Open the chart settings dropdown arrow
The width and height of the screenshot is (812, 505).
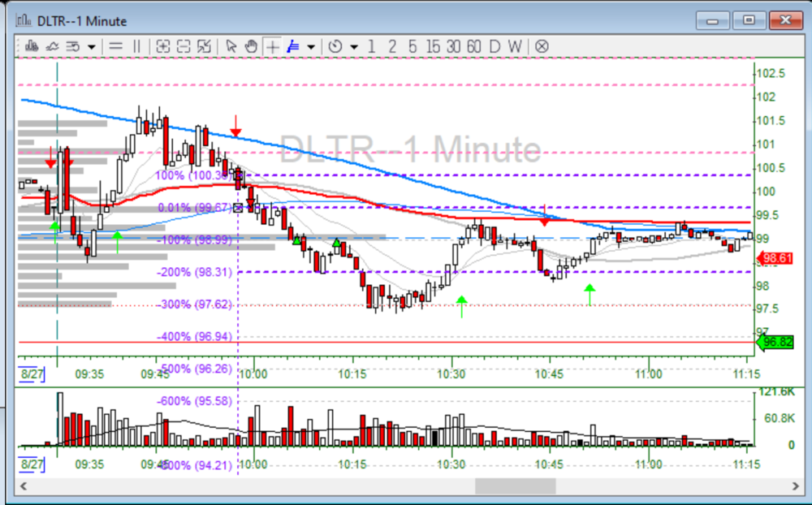coord(91,46)
